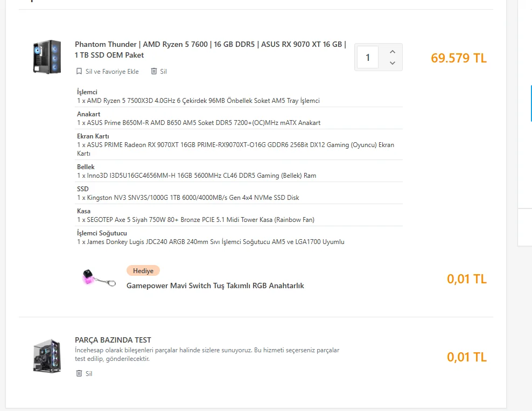
Task: Click Gamepower Mavi Switch Tuş Takımlı RGB Anahtarlık
Action: (x=215, y=286)
